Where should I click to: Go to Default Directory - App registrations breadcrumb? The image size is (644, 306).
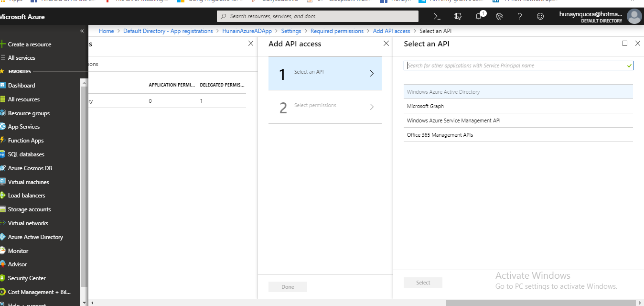click(x=168, y=31)
